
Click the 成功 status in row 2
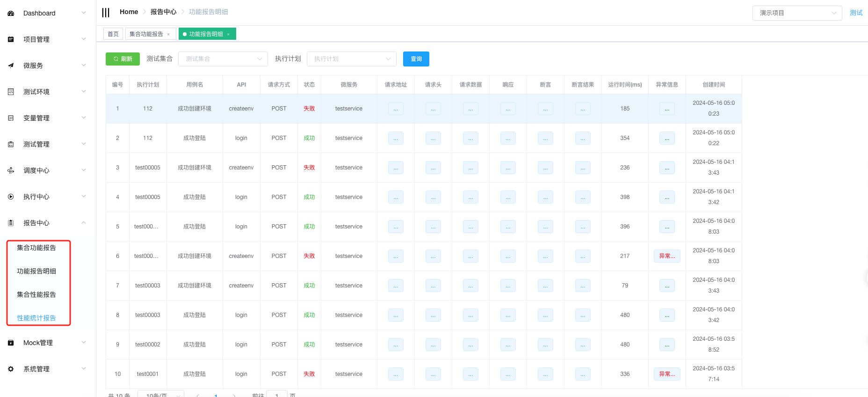(309, 138)
